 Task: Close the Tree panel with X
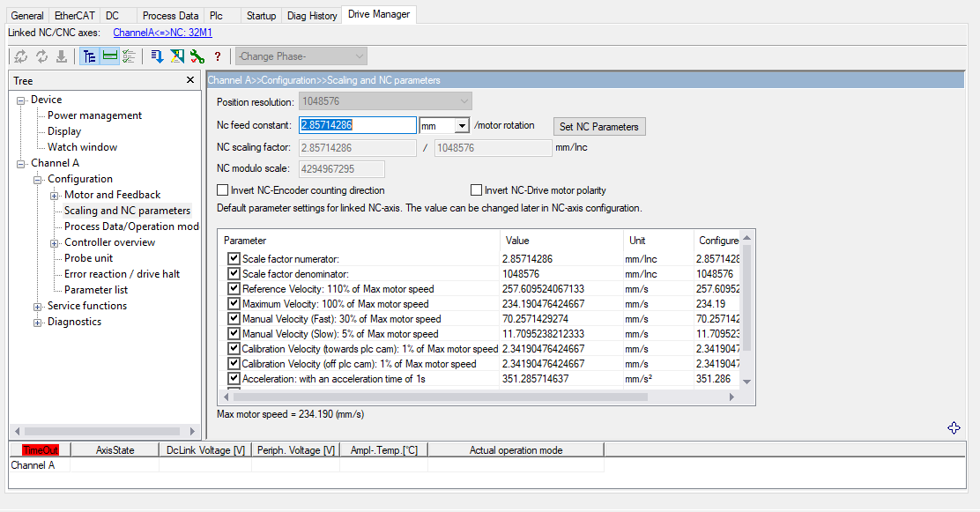click(x=190, y=80)
